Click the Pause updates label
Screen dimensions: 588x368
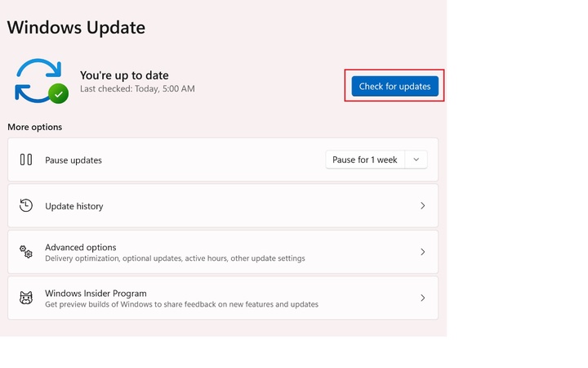(x=73, y=160)
